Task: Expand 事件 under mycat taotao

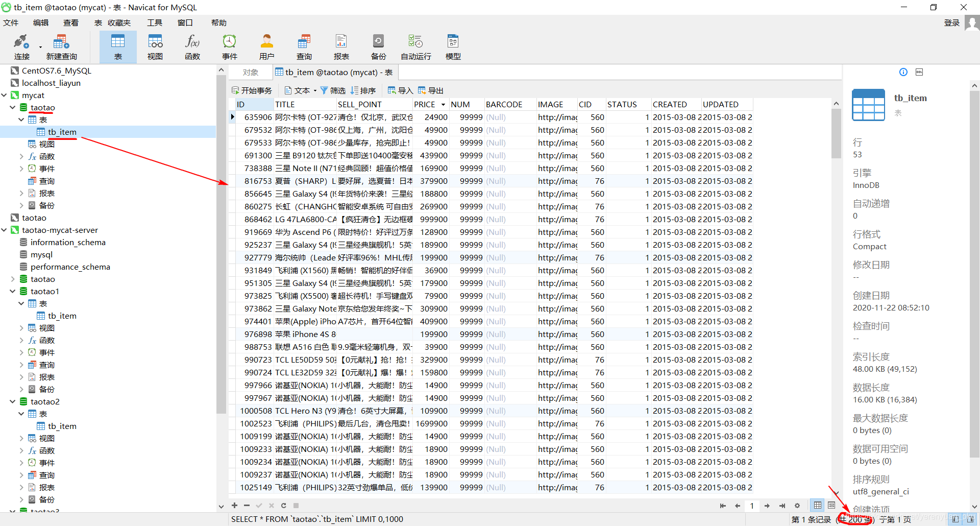Action: pos(21,169)
